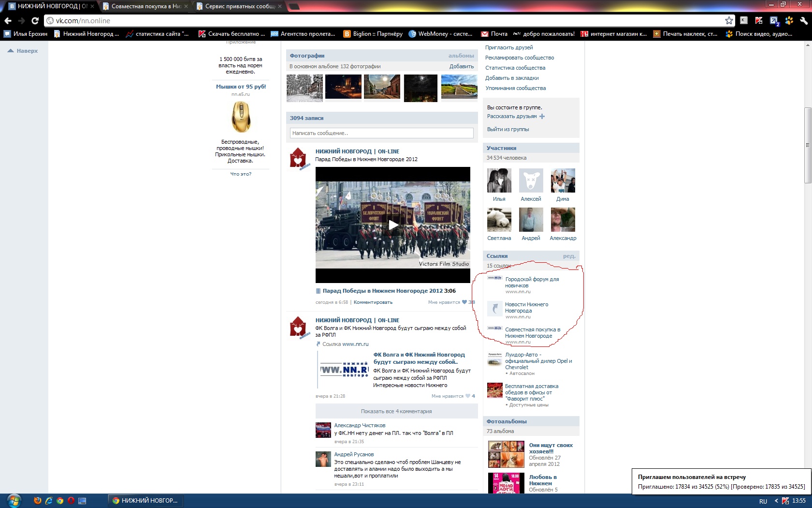Click Написать сообщение input field
The image size is (812, 508).
382,133
